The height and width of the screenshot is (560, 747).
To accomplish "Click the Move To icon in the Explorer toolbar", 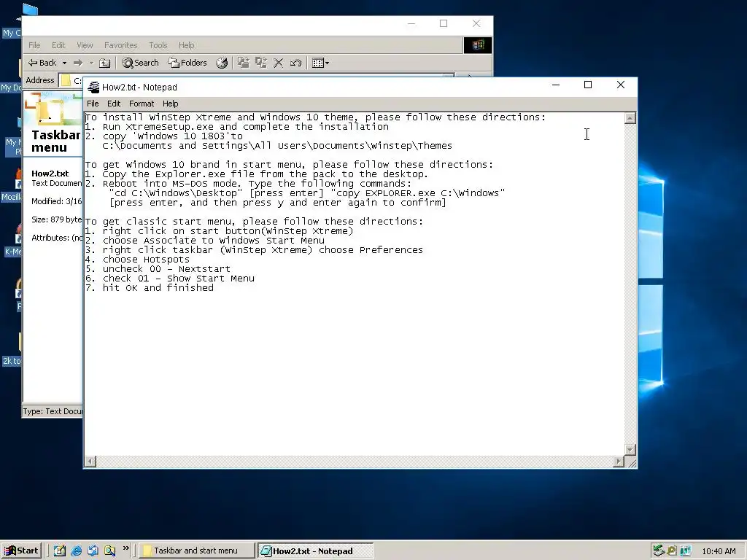I will [244, 63].
